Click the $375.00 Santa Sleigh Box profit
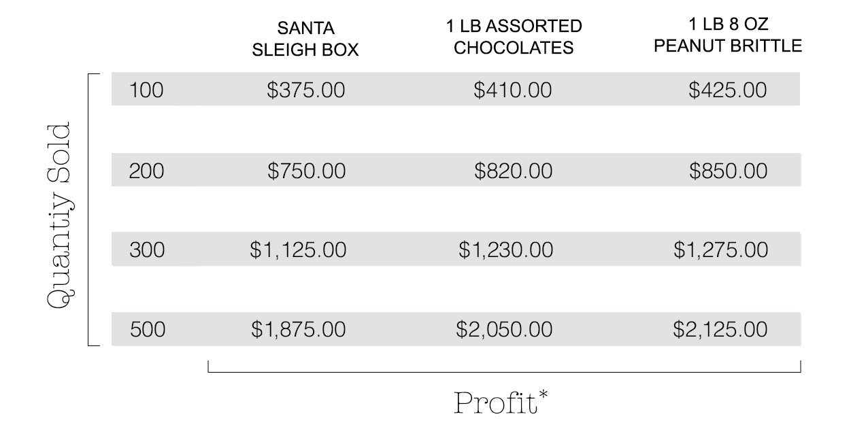Screen dimensions: 868x442 click(x=305, y=90)
